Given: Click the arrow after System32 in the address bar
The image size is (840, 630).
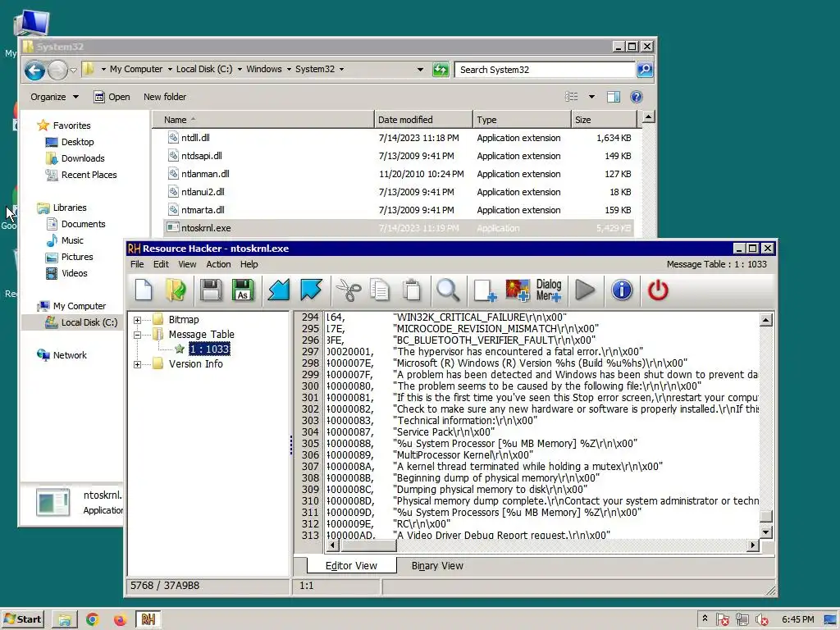Looking at the screenshot, I should tap(341, 70).
